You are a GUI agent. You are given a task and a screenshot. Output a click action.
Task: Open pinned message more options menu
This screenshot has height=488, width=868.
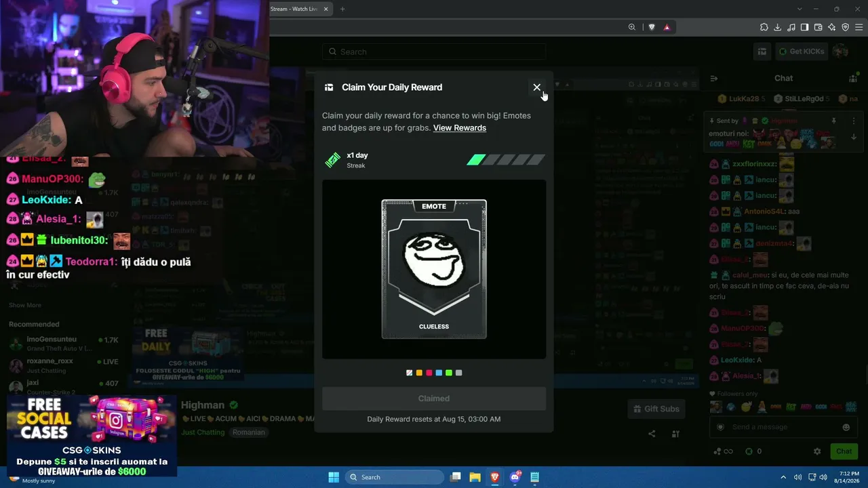click(x=854, y=121)
